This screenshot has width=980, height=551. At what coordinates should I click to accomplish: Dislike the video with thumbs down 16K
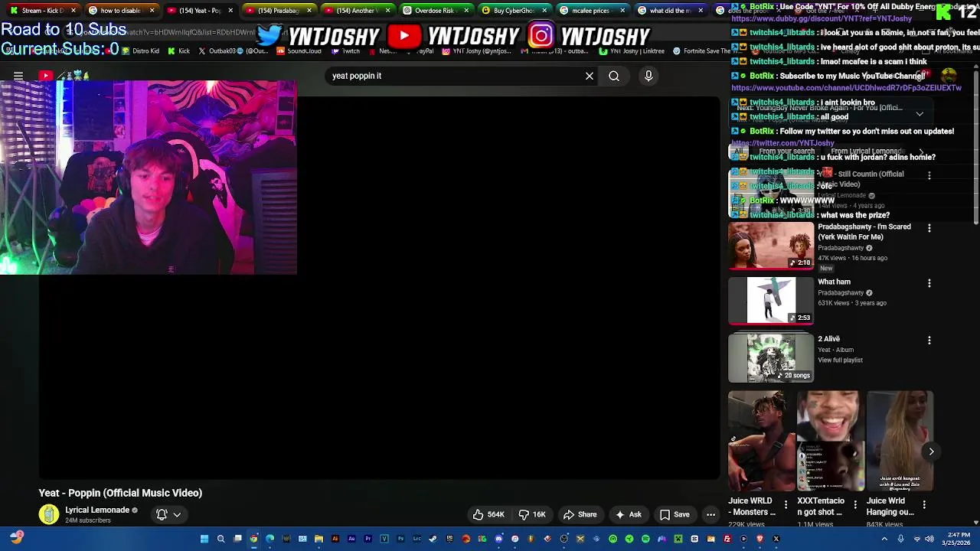click(x=532, y=514)
